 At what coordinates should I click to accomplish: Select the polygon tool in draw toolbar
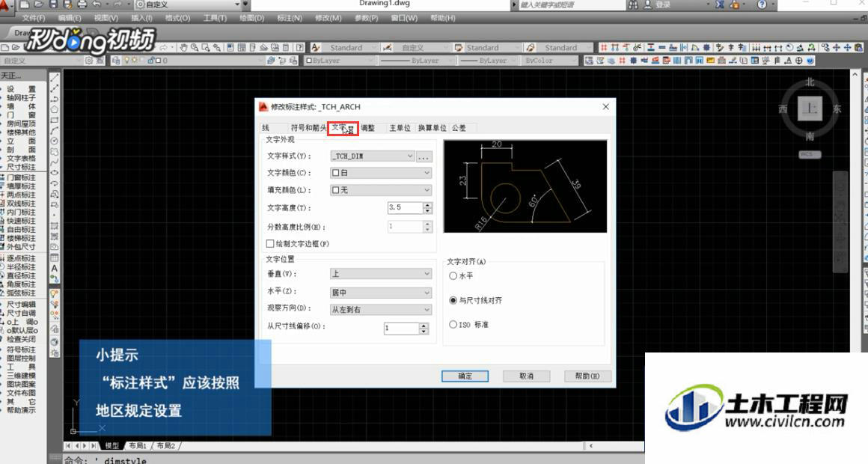(54, 109)
